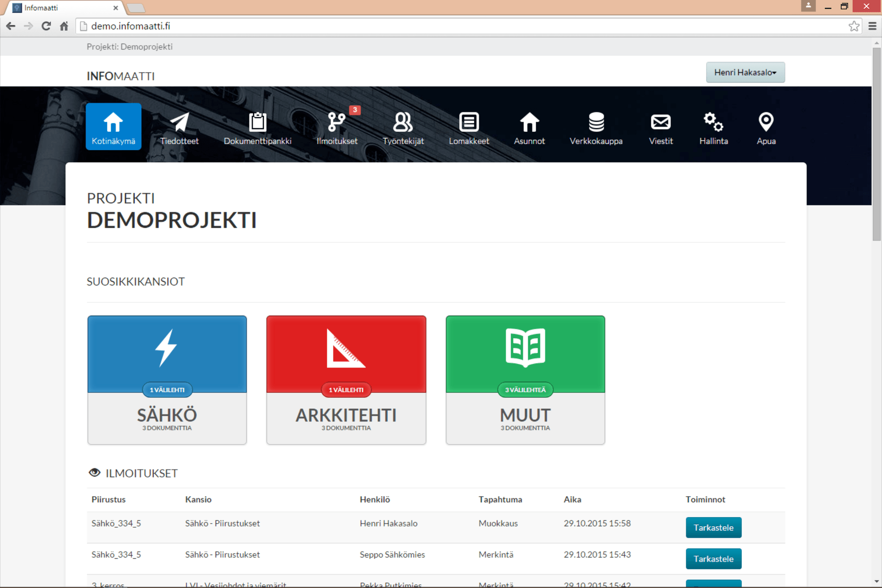Image resolution: width=882 pixels, height=588 pixels.
Task: Click the Toiminnot column header
Action: (705, 499)
